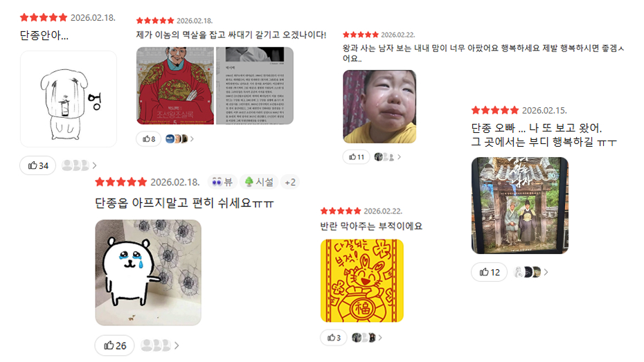Expand likers list next to 12 likes

pyautogui.click(x=531, y=272)
